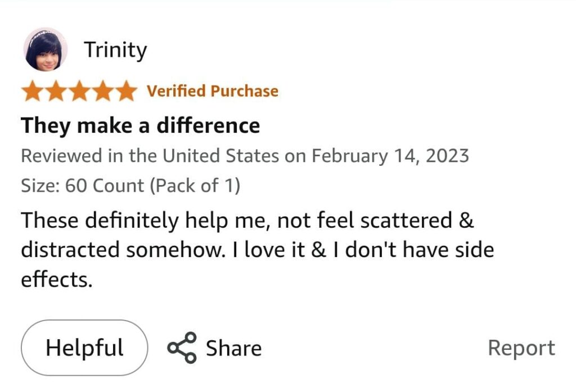Click Trinity's profile avatar picture
Viewport: 576px width, 392px height.
[x=46, y=49]
